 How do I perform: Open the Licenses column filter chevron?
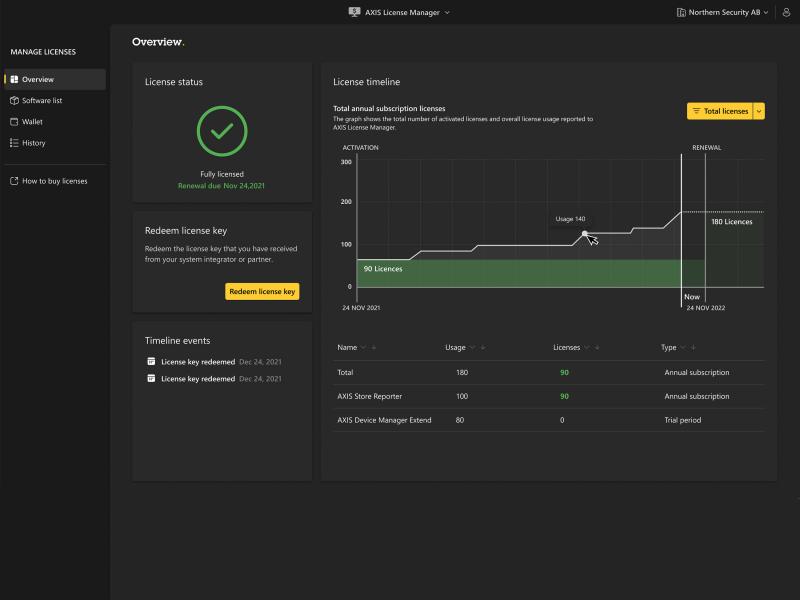[587, 347]
